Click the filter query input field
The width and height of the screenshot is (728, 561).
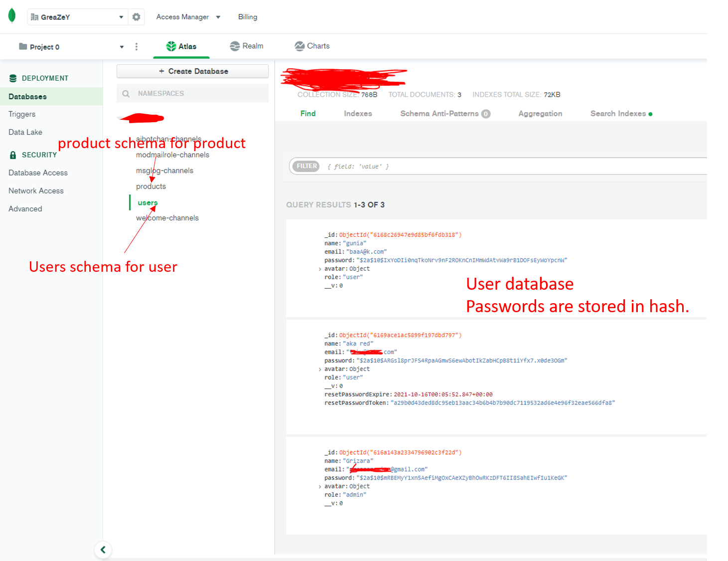[513, 167]
